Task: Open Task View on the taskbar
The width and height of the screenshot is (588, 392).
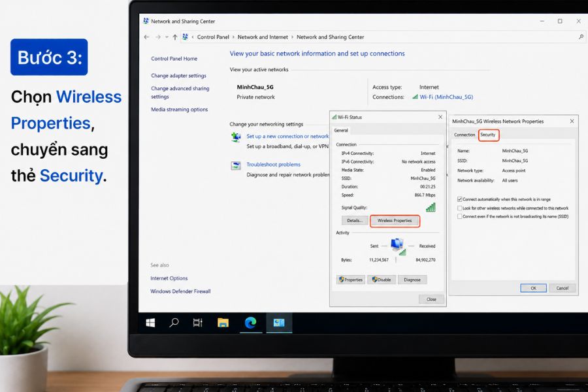Action: 197,323
